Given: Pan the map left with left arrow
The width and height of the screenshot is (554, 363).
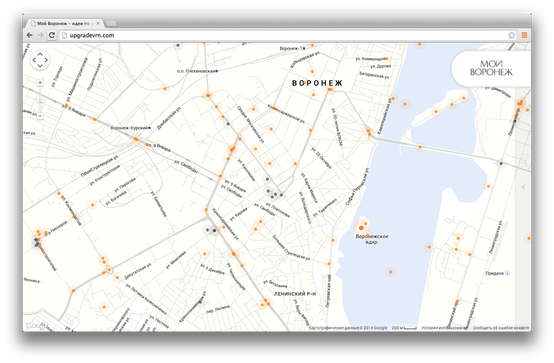Looking at the screenshot, I should [34, 60].
